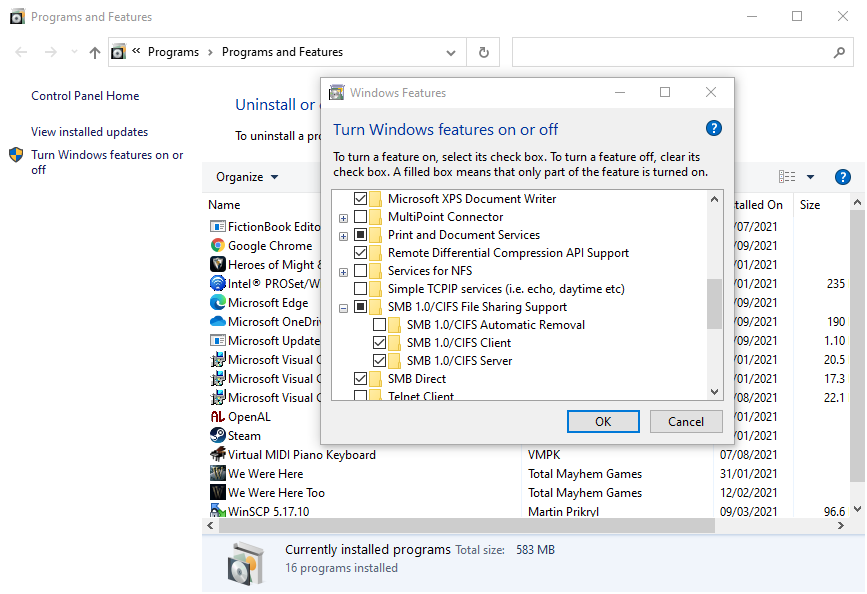The image size is (867, 594).
Task: Open the View installed updates link
Action: (x=89, y=132)
